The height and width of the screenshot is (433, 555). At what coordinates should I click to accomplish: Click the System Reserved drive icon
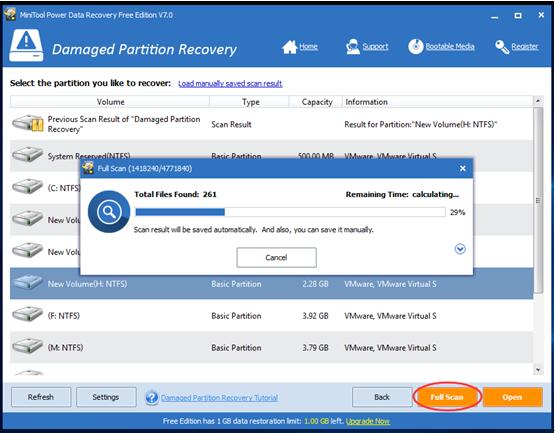27,155
